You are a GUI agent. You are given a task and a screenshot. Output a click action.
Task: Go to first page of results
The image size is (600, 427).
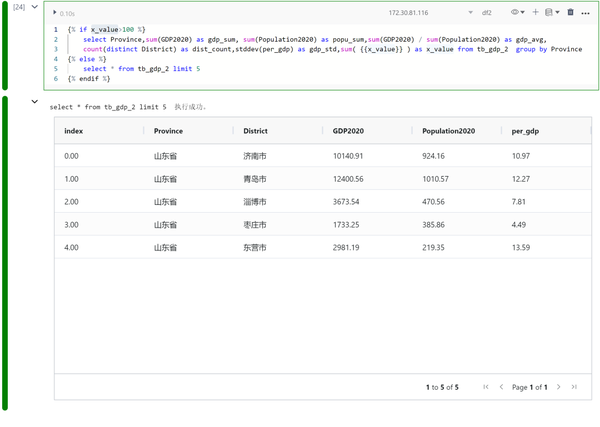click(x=486, y=387)
